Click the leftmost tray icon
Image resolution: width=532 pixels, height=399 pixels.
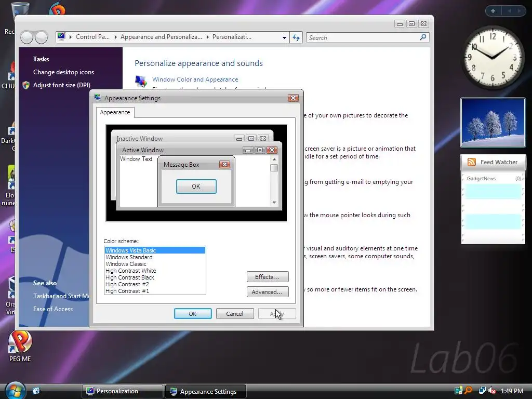(x=458, y=391)
